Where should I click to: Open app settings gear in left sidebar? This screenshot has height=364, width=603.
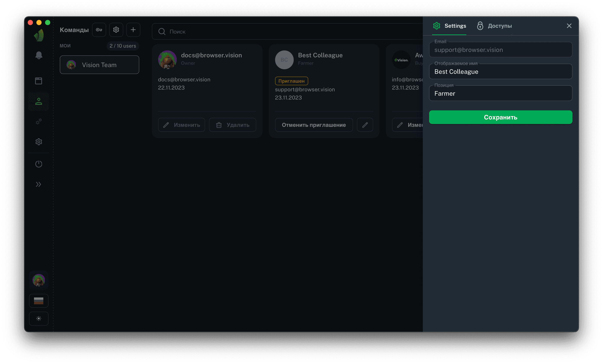pyautogui.click(x=39, y=142)
